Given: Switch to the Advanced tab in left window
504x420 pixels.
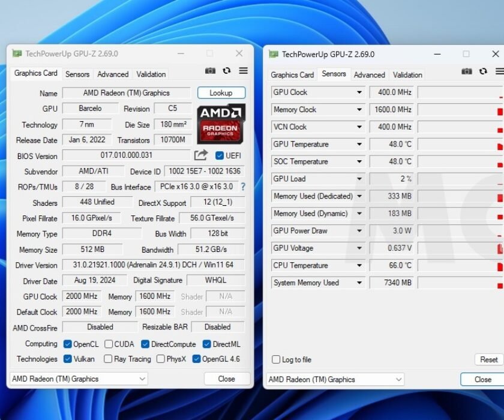Looking at the screenshot, I should 113,74.
